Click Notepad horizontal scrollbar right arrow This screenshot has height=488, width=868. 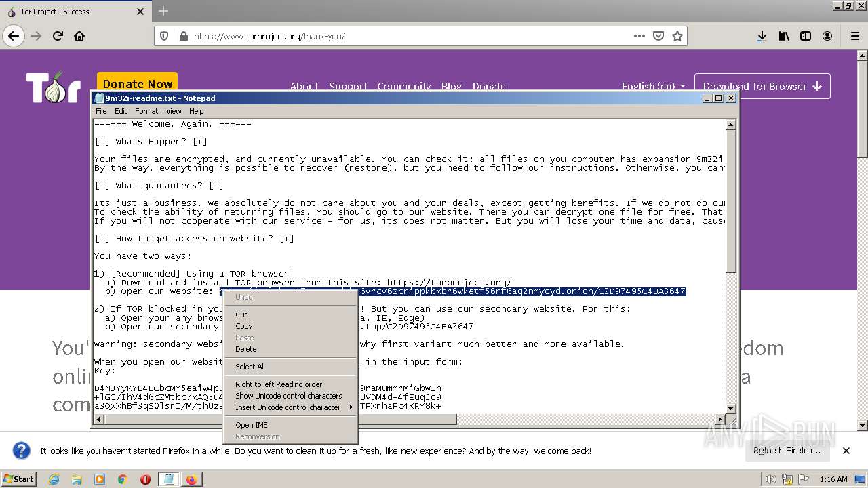coord(719,420)
